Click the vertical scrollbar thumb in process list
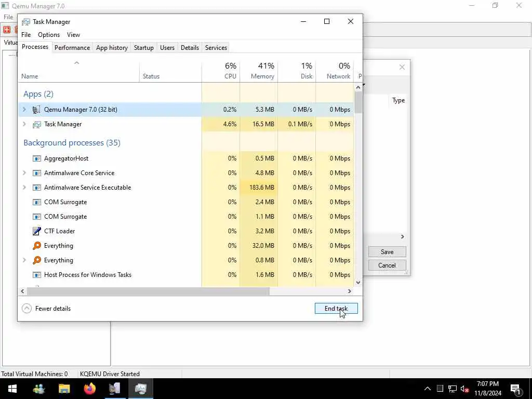Viewport: 532px width, 399px height. (358, 102)
